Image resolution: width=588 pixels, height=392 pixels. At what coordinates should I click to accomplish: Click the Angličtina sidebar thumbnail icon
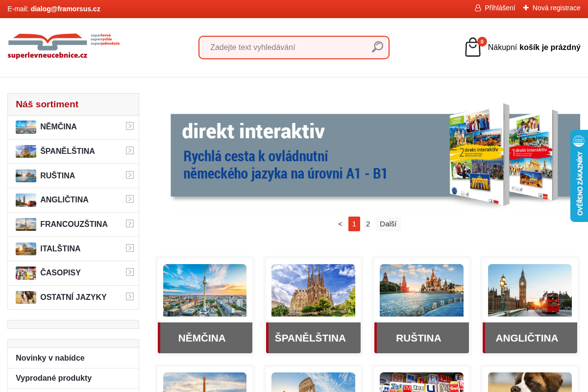pos(26,200)
